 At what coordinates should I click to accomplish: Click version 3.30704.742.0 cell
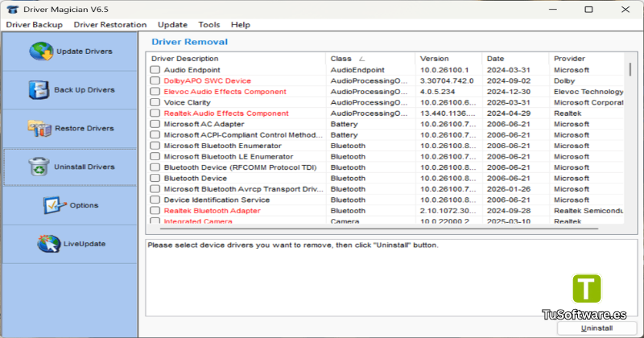(447, 80)
